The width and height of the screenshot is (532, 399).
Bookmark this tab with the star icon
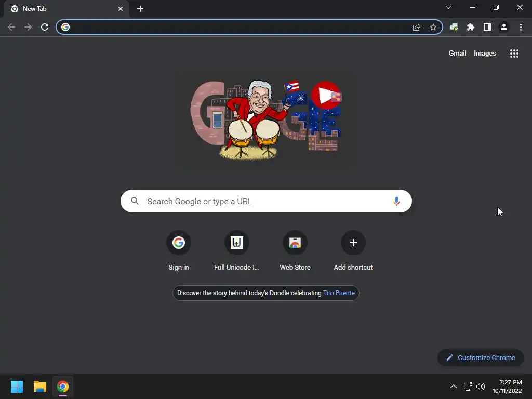[433, 27]
